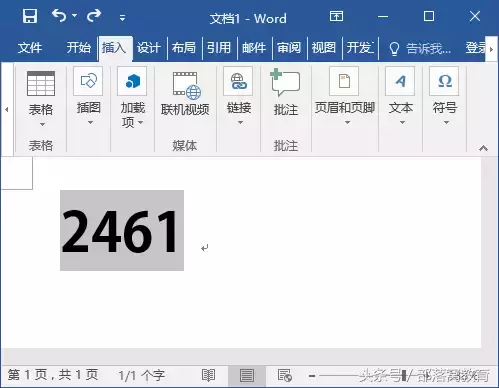Switch to the 设计 tab
Viewport: 499px width, 388px height.
coord(149,48)
